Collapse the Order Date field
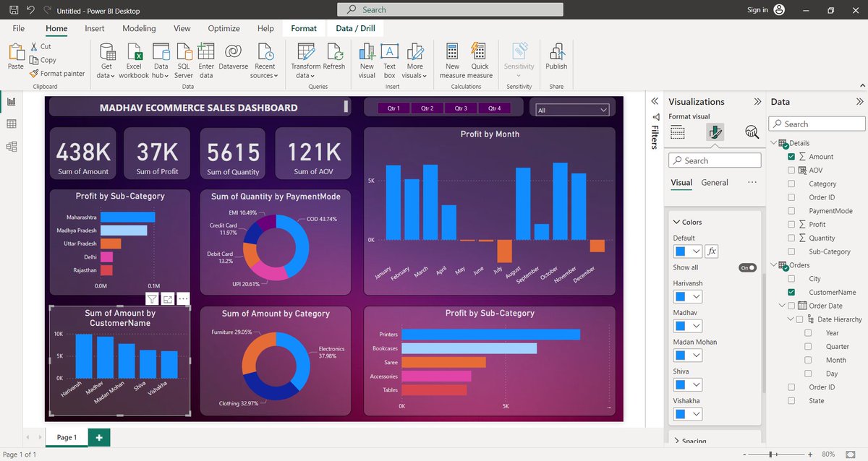The width and height of the screenshot is (868, 461). coord(782,306)
